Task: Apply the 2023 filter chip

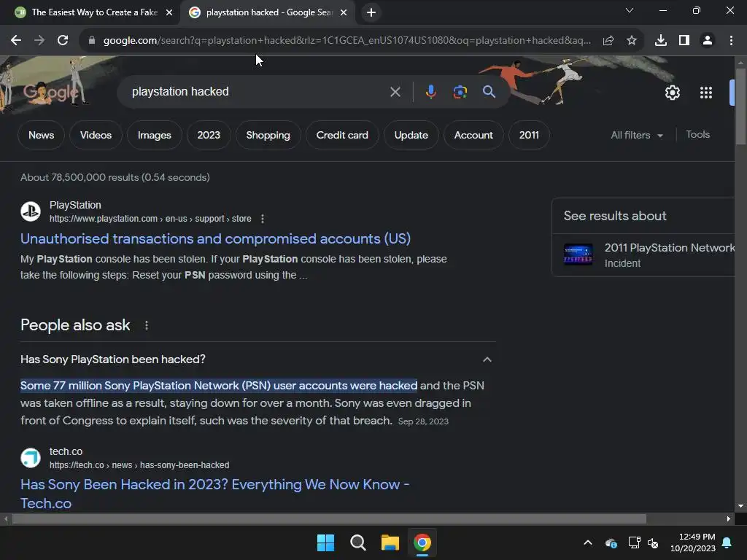Action: tap(209, 135)
